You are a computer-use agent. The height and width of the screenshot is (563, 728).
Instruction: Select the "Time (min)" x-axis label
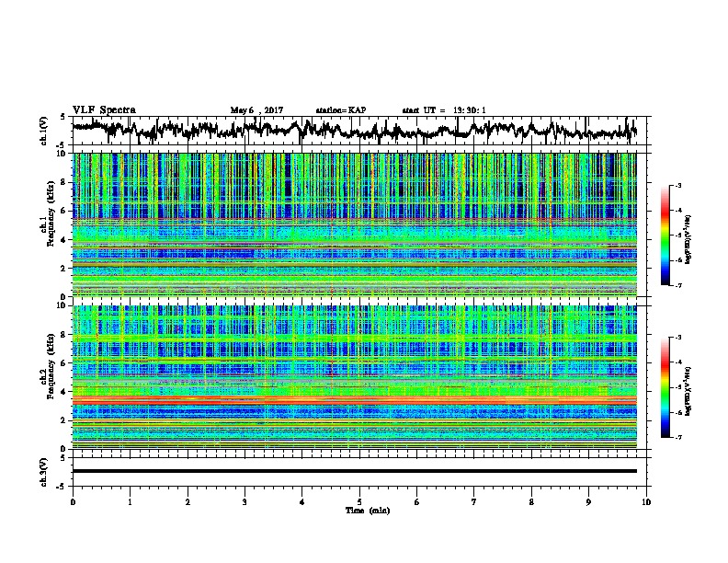368,511
